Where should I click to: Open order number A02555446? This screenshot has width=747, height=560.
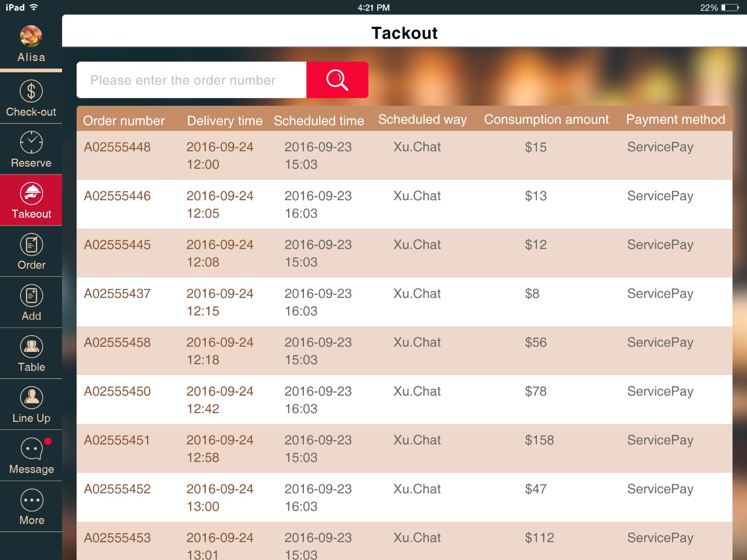pyautogui.click(x=117, y=196)
